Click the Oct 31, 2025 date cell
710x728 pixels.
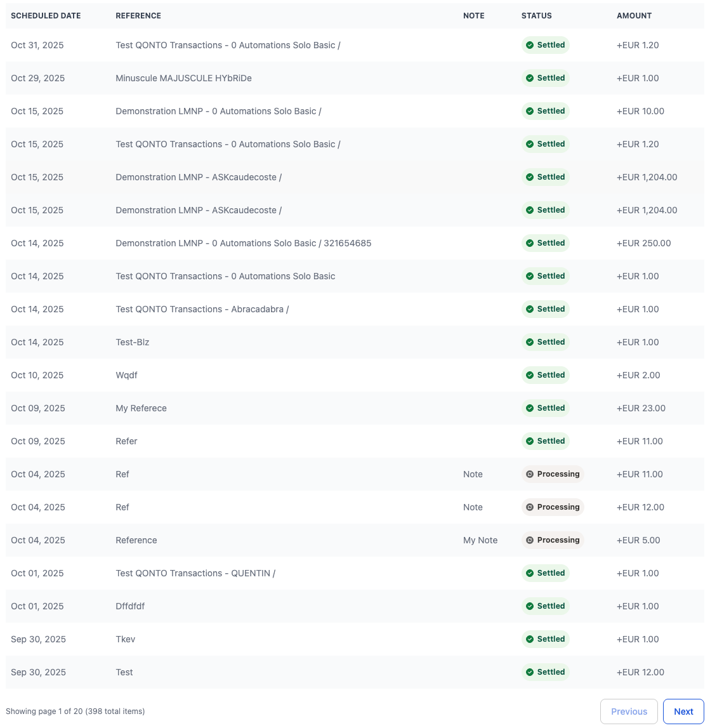click(37, 45)
